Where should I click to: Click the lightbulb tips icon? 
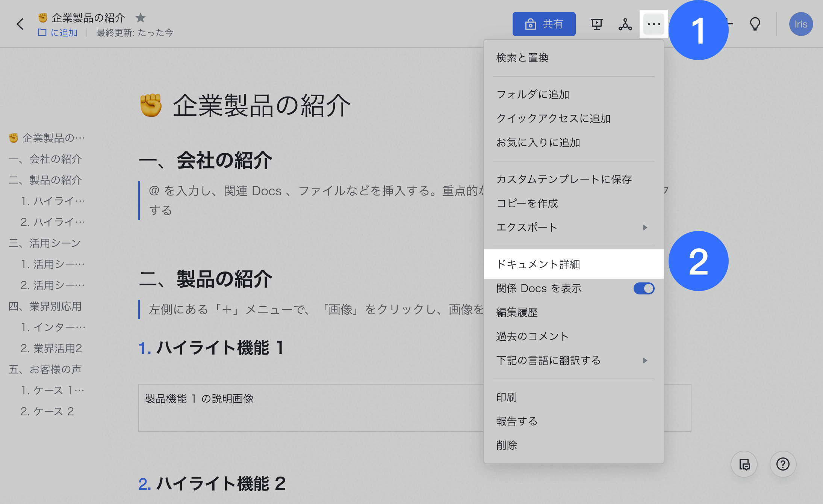coord(755,24)
